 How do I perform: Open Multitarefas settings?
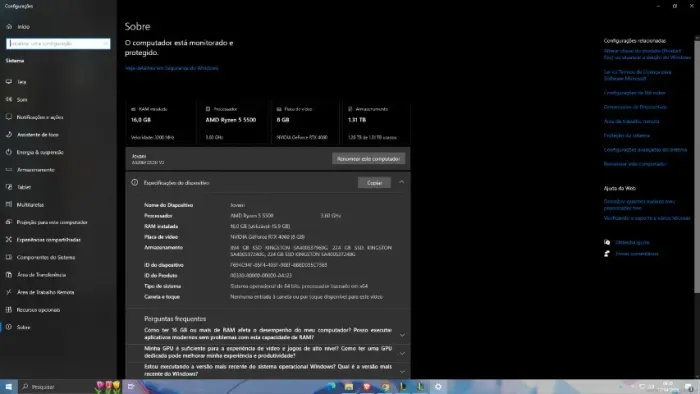point(25,204)
